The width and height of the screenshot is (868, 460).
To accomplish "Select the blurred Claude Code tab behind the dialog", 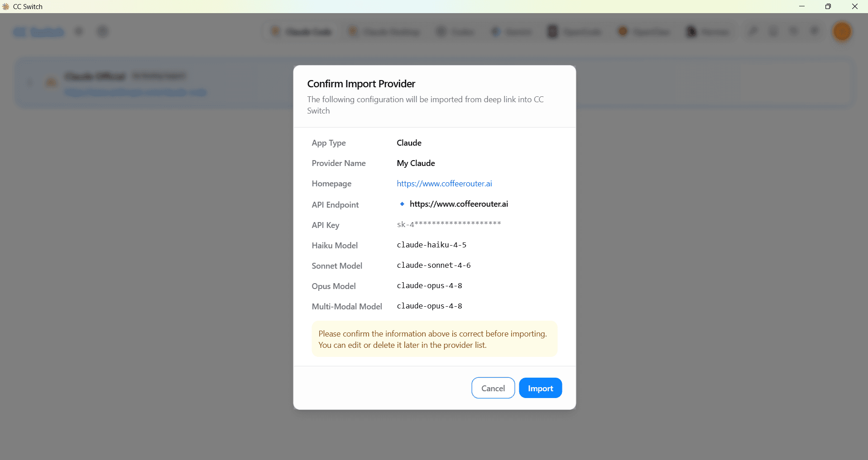I will tap(301, 32).
